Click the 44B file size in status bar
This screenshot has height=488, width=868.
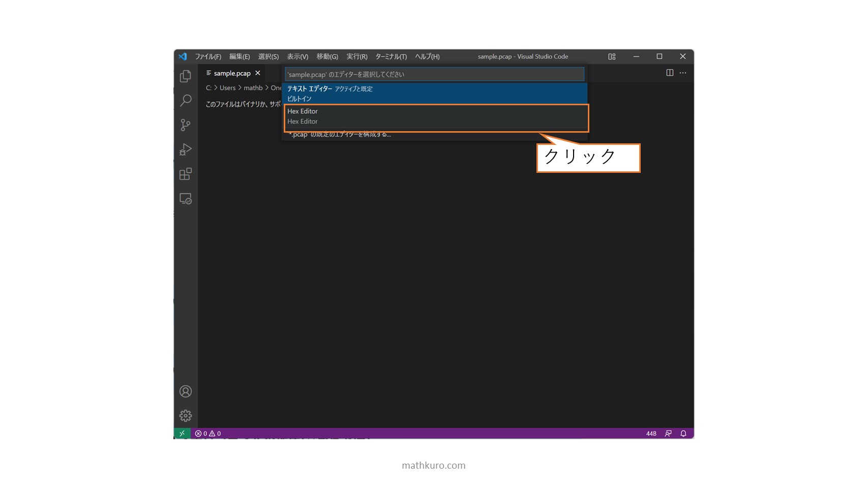coord(651,434)
